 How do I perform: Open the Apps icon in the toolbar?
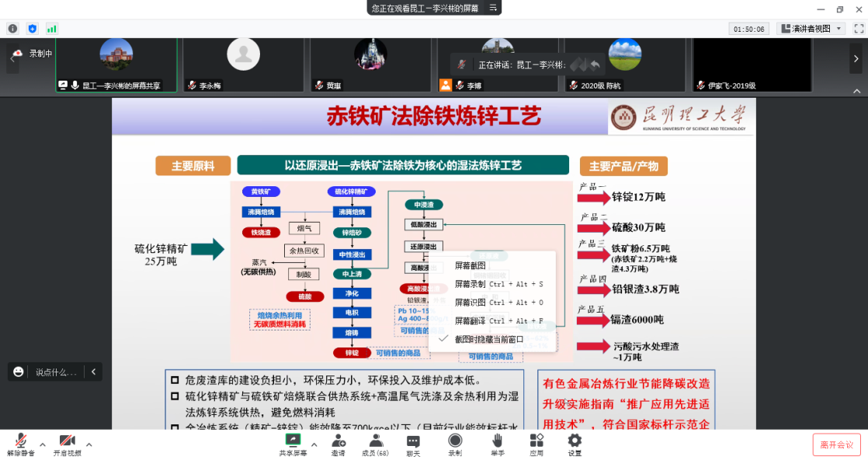tap(536, 441)
